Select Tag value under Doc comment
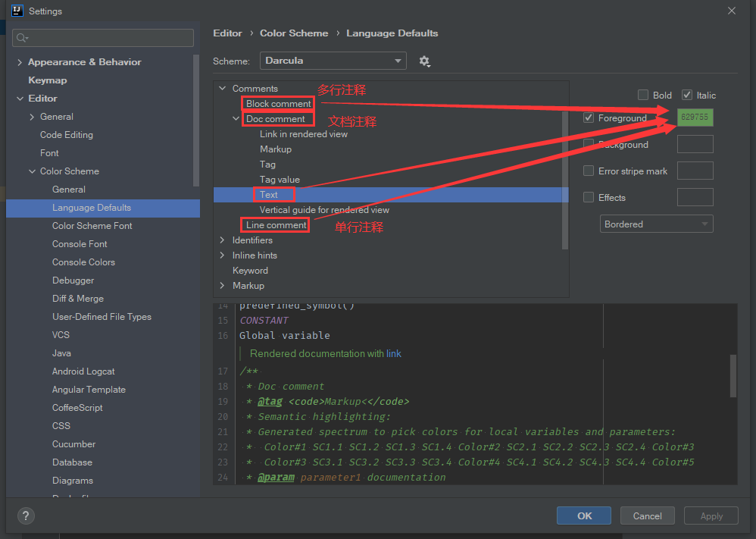Screen dimensions: 756x539 click(x=280, y=180)
